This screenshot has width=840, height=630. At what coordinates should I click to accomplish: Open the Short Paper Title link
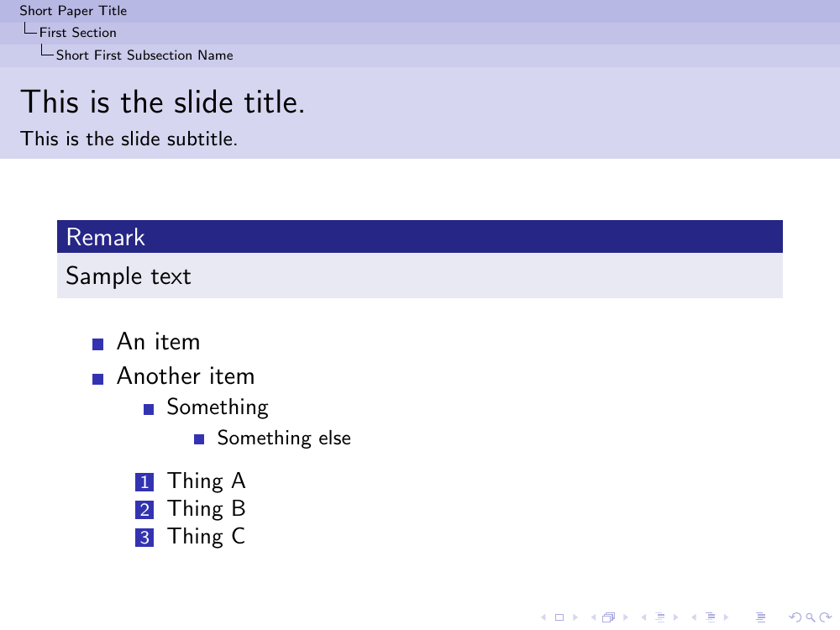[x=73, y=11]
